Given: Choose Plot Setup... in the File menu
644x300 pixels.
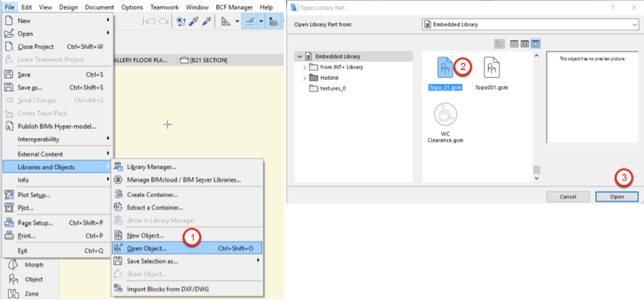Looking at the screenshot, I should [57, 195].
